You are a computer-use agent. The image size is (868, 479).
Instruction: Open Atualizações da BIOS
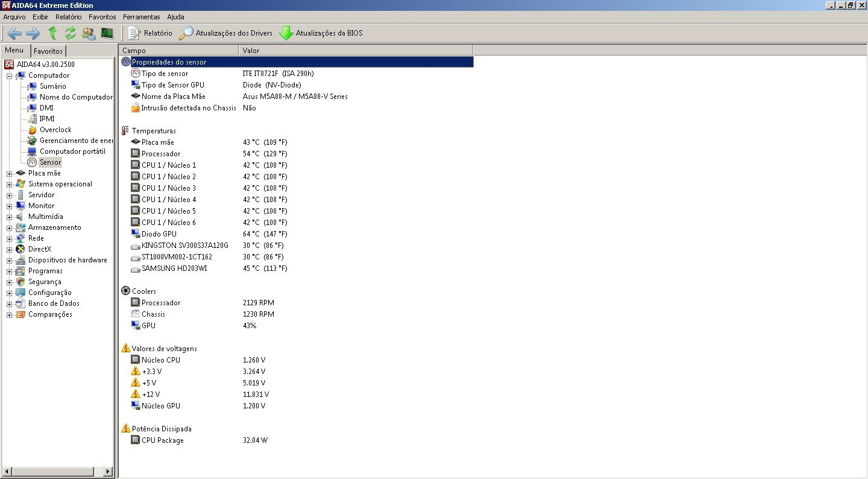point(321,33)
